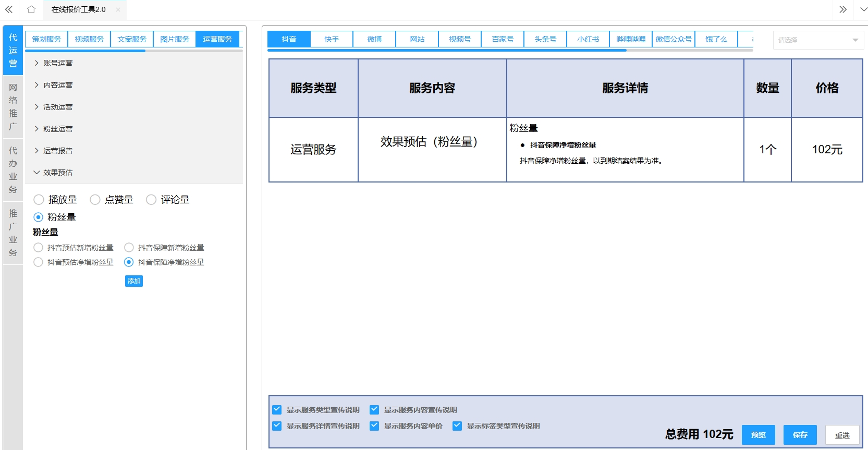Select the 播放量 radio button
This screenshot has height=450, width=868.
(x=39, y=200)
